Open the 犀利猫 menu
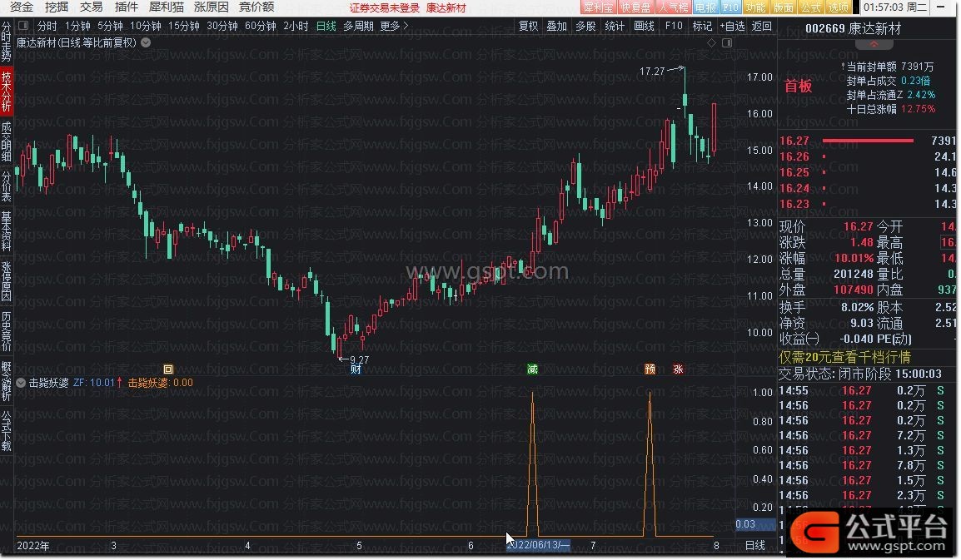 [167, 7]
